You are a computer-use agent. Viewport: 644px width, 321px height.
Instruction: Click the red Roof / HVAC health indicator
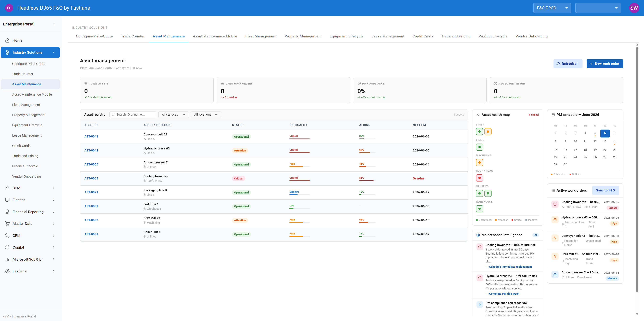tap(479, 178)
